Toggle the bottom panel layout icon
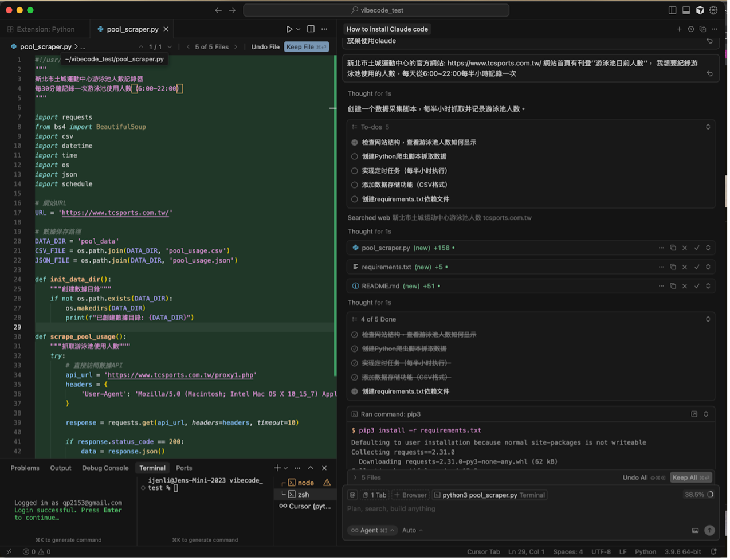The image size is (730, 560). click(x=686, y=10)
